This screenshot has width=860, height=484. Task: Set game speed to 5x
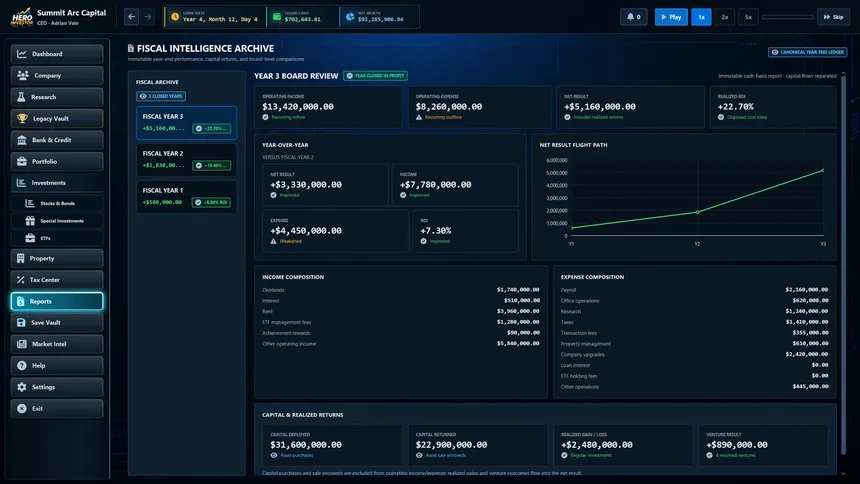point(748,17)
